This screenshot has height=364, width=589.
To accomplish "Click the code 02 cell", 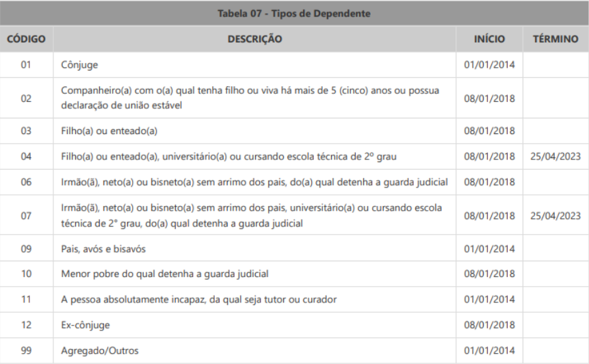I will [x=27, y=98].
